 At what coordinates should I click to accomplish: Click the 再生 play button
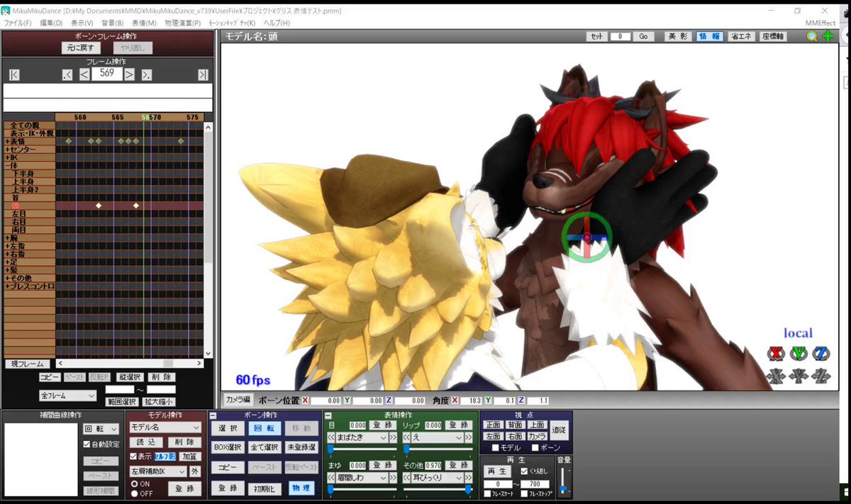coord(497,471)
